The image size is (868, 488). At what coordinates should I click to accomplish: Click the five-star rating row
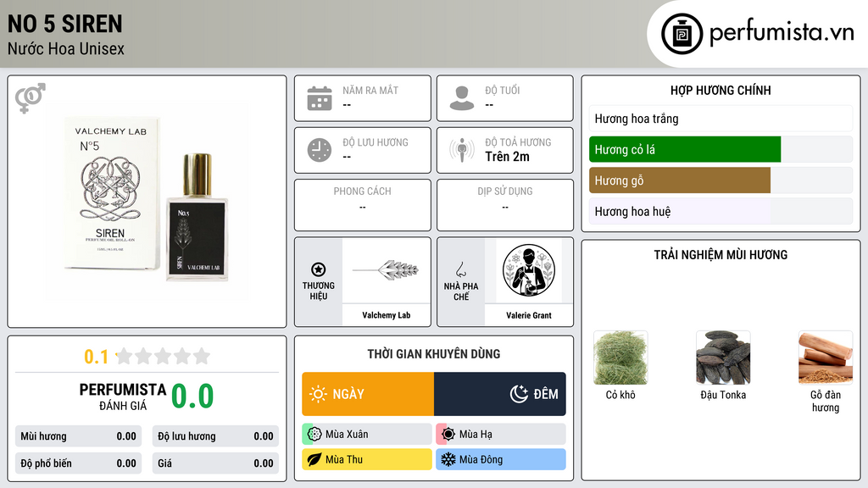[x=164, y=357]
